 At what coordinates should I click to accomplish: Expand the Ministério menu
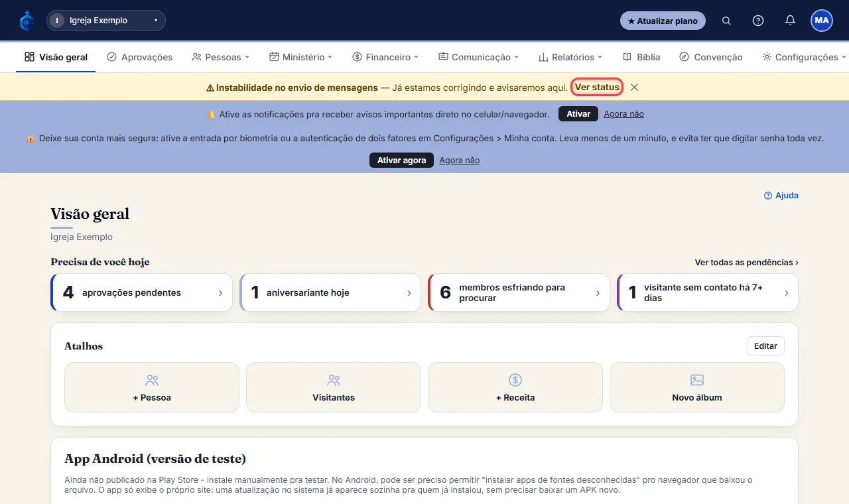300,57
